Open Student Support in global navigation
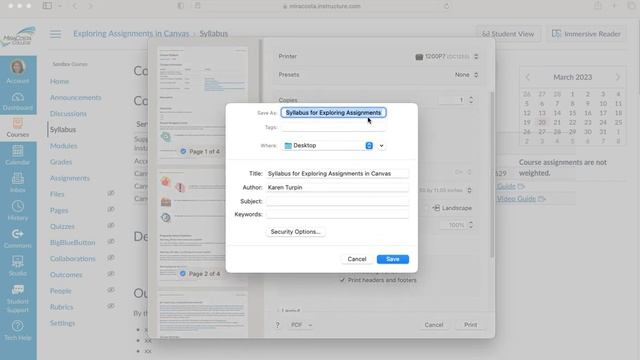 pos(18,298)
